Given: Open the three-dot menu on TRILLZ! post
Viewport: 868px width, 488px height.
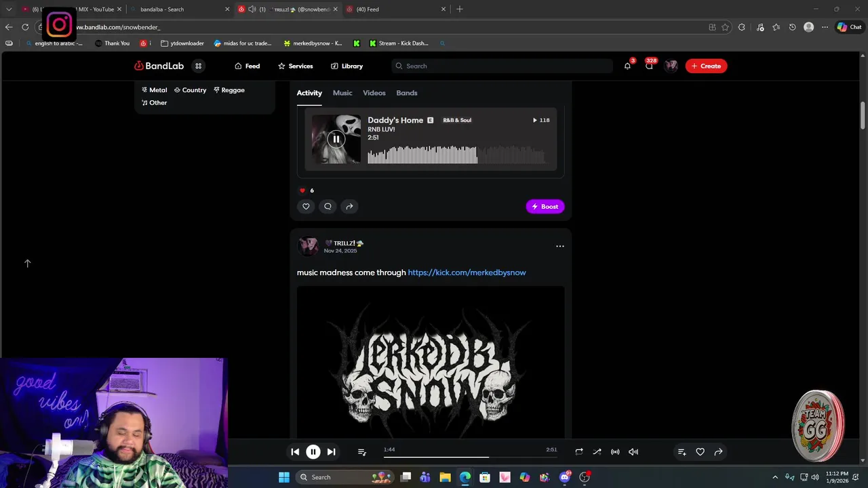Looking at the screenshot, I should 560,246.
